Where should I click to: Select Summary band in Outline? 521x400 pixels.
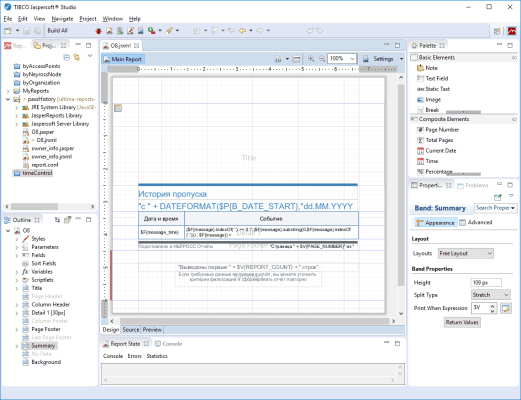click(43, 346)
